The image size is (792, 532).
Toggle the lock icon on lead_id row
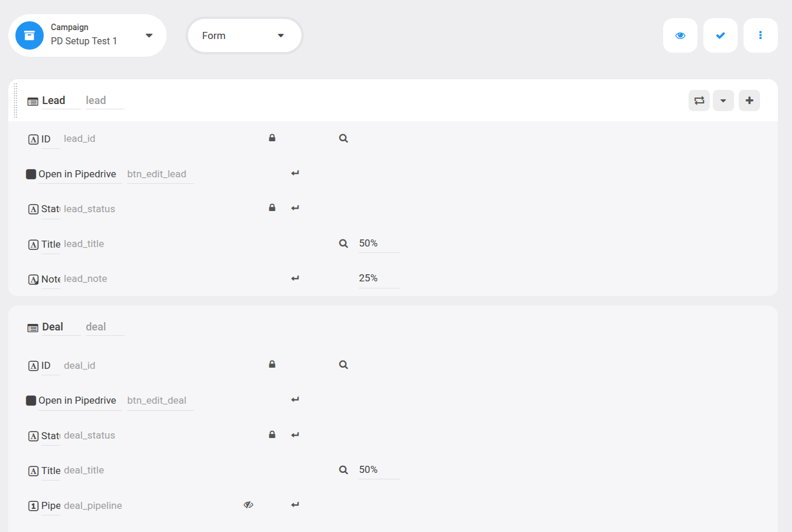272,138
